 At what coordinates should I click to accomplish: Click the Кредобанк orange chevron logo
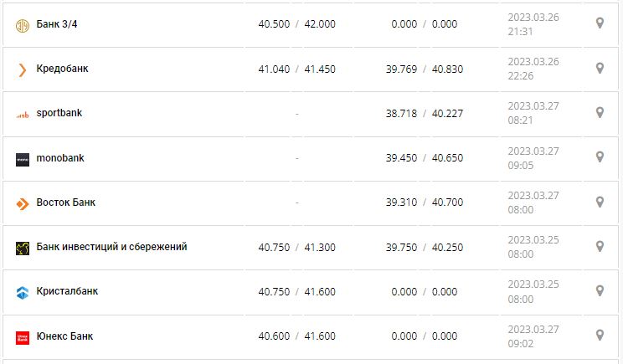[23, 69]
